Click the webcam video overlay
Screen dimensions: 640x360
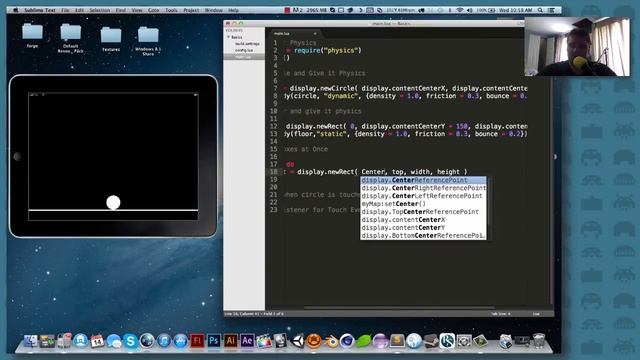click(x=577, y=46)
